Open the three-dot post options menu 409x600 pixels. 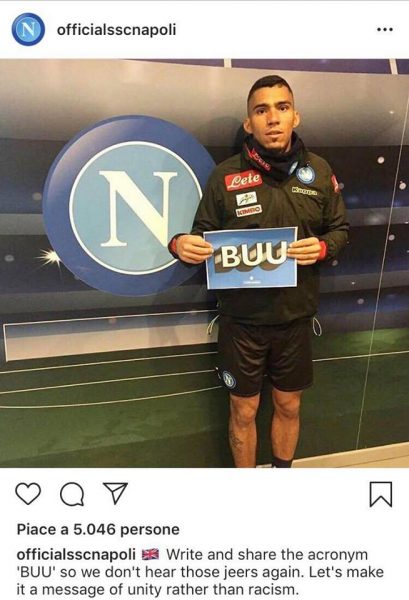click(385, 29)
